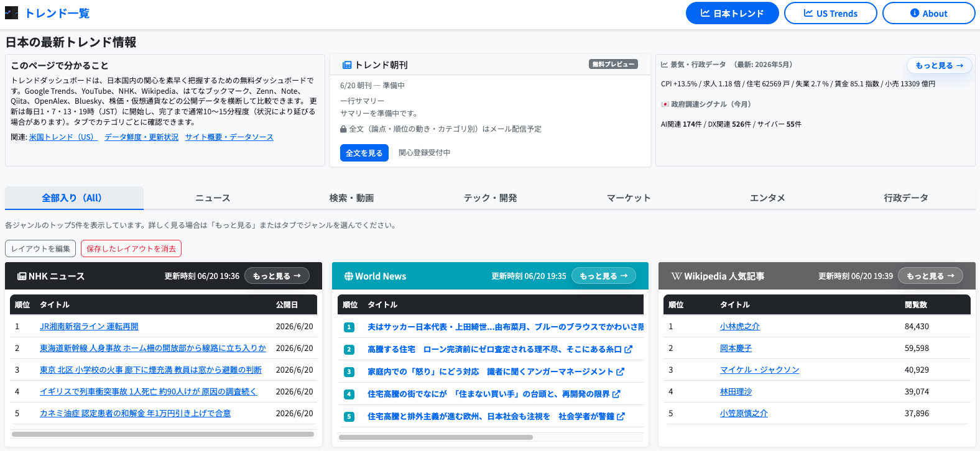The height and width of the screenshot is (451, 980).
Task: Click rank badge 3 in World News
Action: (x=349, y=372)
